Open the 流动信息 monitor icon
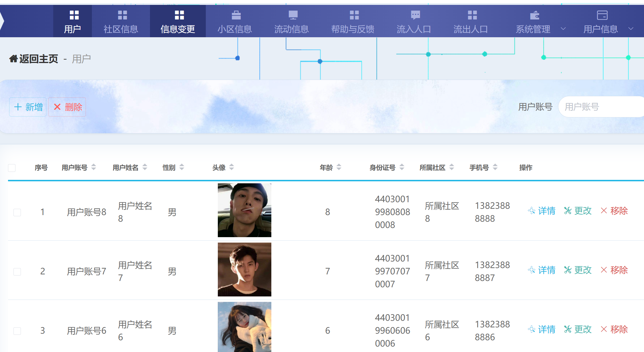644x352 pixels. click(292, 15)
